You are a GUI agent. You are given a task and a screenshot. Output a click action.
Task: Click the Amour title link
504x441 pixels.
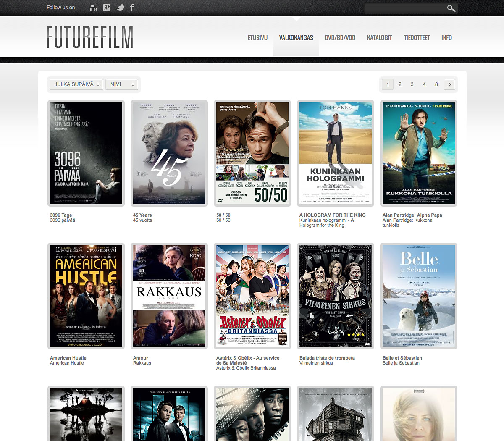pos(141,358)
